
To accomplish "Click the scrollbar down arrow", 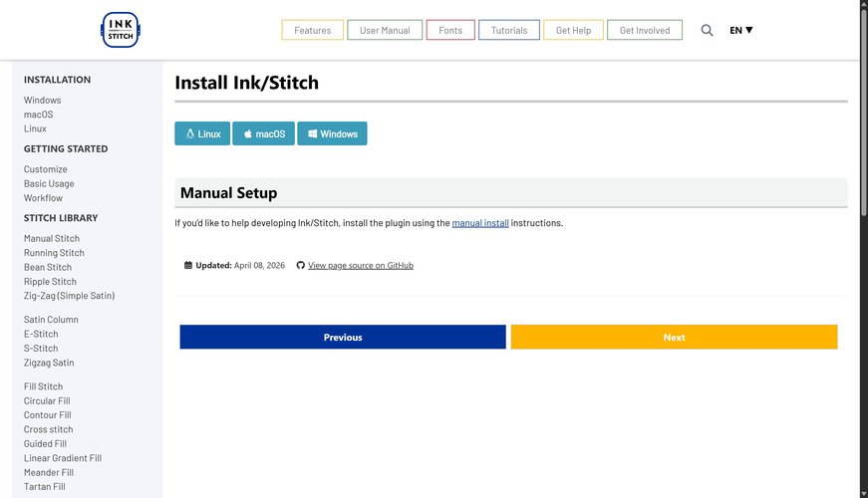I will [x=864, y=494].
